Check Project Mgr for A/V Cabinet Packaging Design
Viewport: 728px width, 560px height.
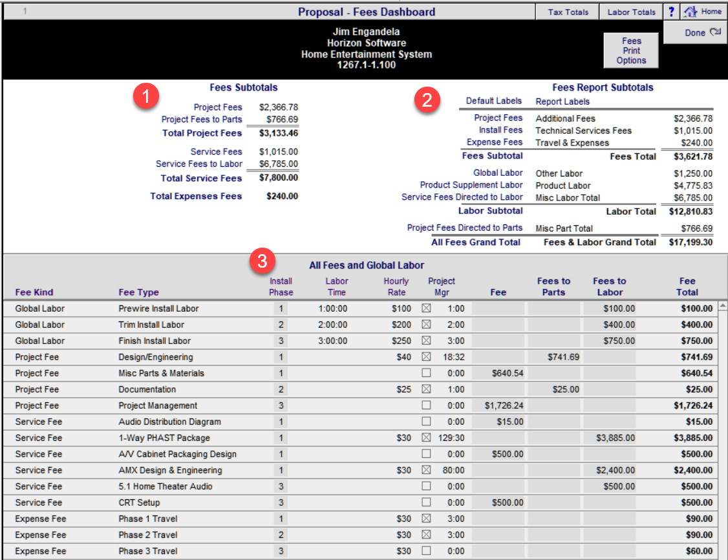tap(426, 454)
